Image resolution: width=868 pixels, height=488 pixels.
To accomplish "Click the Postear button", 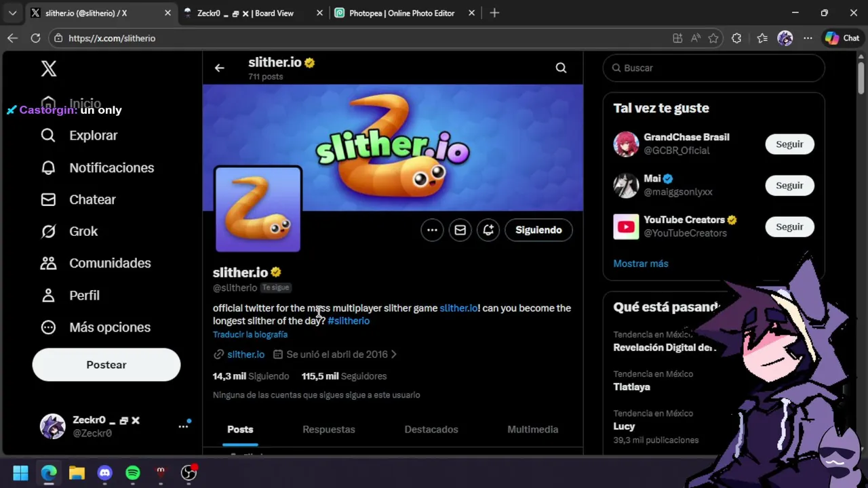I will click(106, 365).
